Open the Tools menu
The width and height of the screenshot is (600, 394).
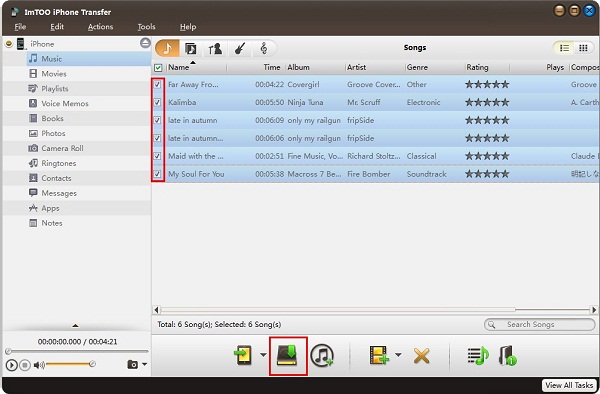146,27
